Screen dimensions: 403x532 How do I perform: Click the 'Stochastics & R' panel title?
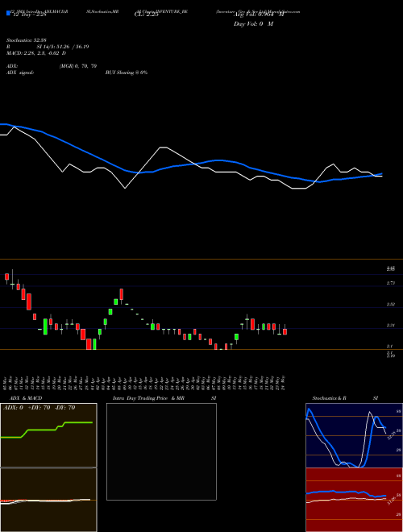pyautogui.click(x=329, y=398)
